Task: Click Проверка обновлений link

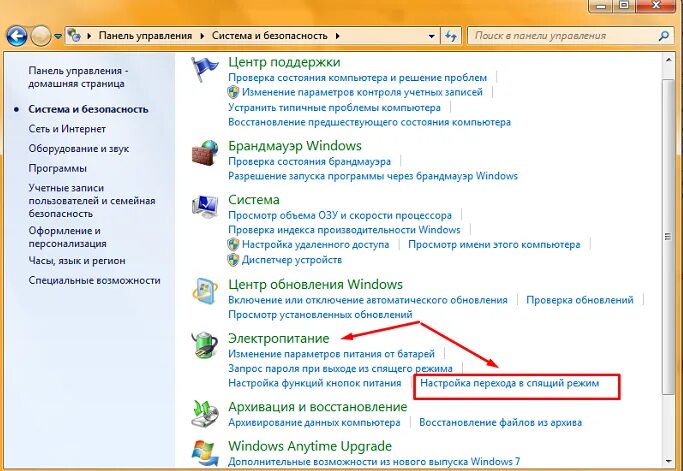Action: coord(580,300)
